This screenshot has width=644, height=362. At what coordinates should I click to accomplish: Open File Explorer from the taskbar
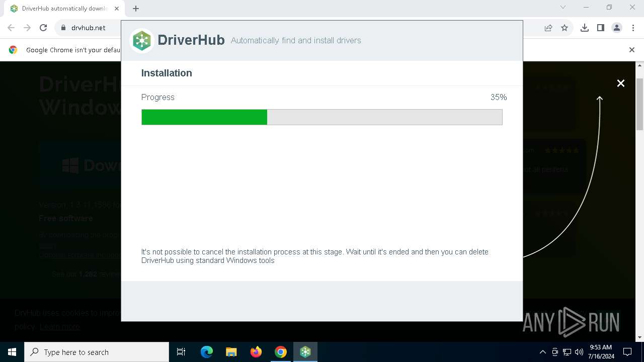pos(231,352)
